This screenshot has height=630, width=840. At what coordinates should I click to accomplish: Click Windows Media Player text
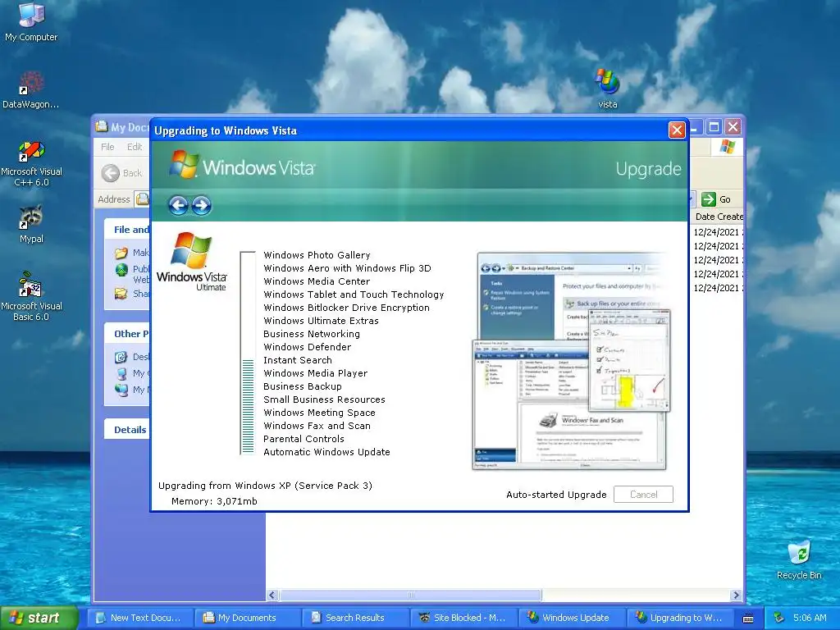pos(316,373)
